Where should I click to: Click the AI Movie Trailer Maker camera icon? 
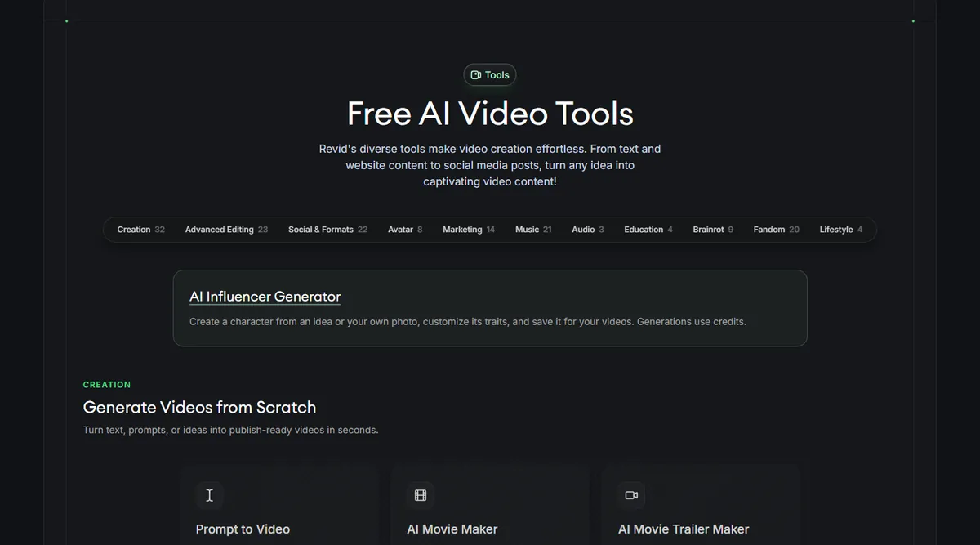631,495
